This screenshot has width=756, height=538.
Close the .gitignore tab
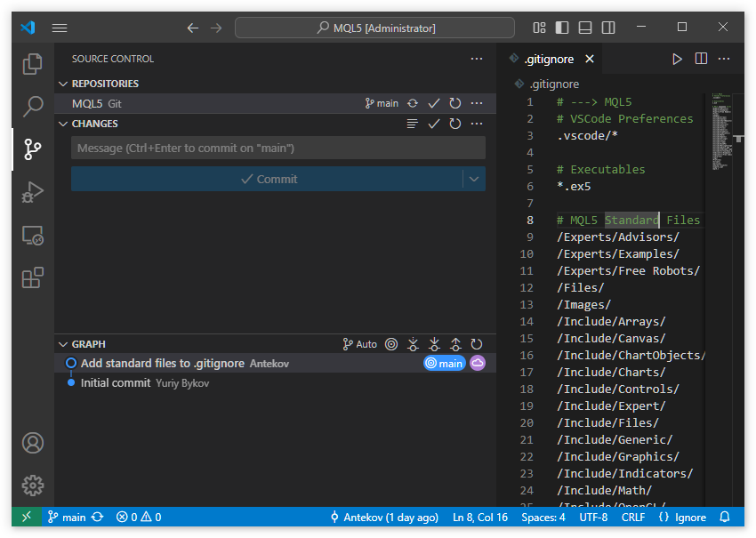click(589, 59)
